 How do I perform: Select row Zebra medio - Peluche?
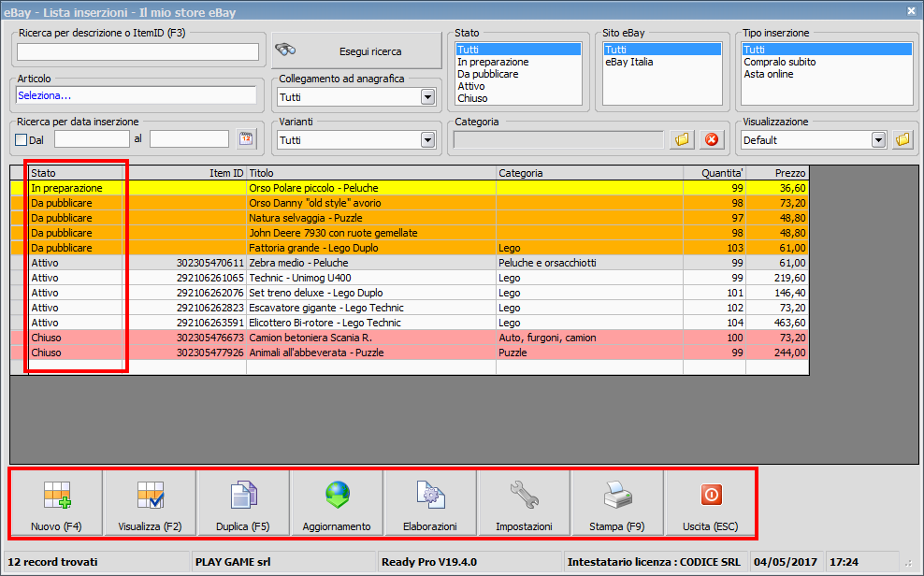point(410,263)
